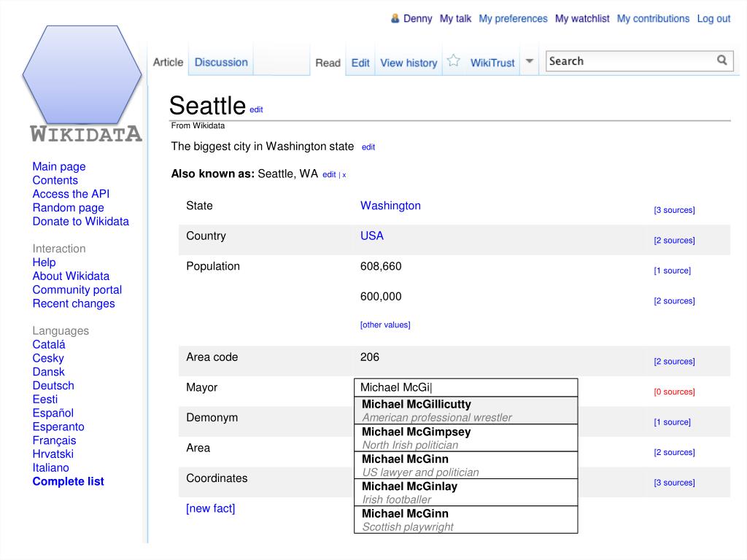
Task: Select the Read tab
Action: [x=328, y=63]
